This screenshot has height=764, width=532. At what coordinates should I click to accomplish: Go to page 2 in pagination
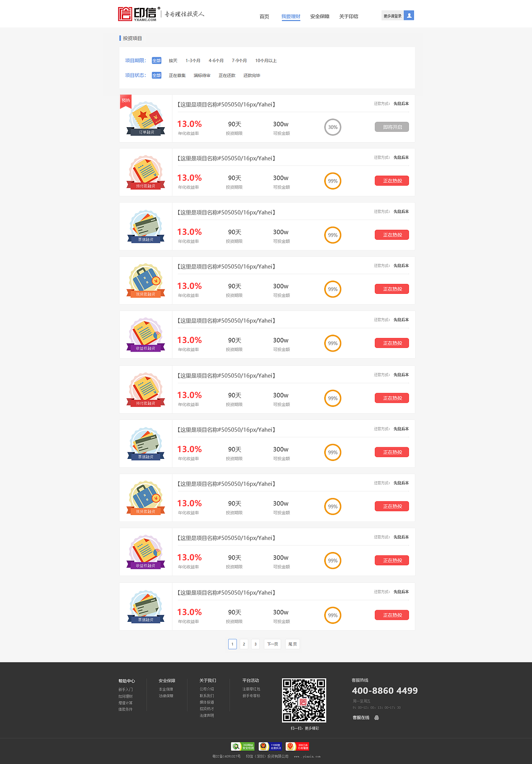click(244, 644)
